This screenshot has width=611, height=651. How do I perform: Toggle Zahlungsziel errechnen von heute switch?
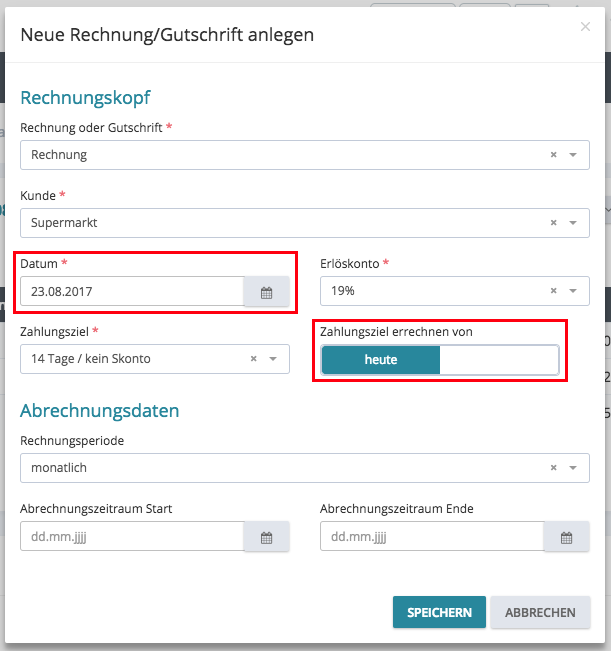tap(440, 360)
